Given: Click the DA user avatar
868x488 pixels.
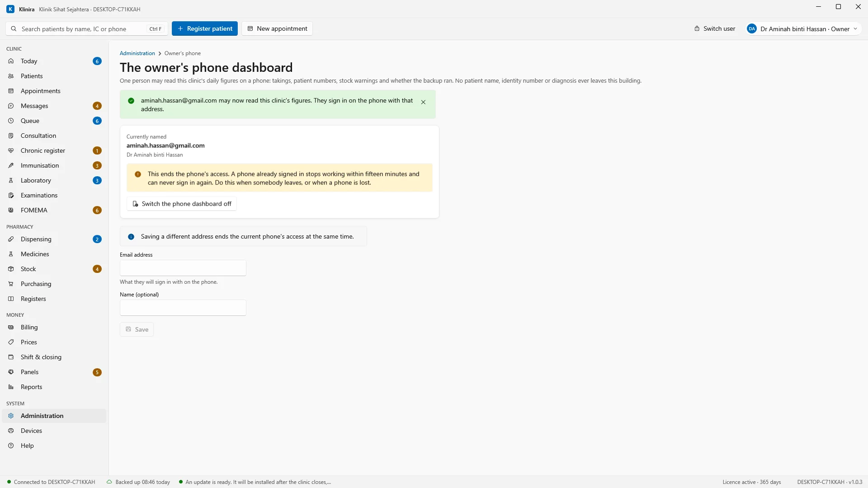Looking at the screenshot, I should coord(752,29).
